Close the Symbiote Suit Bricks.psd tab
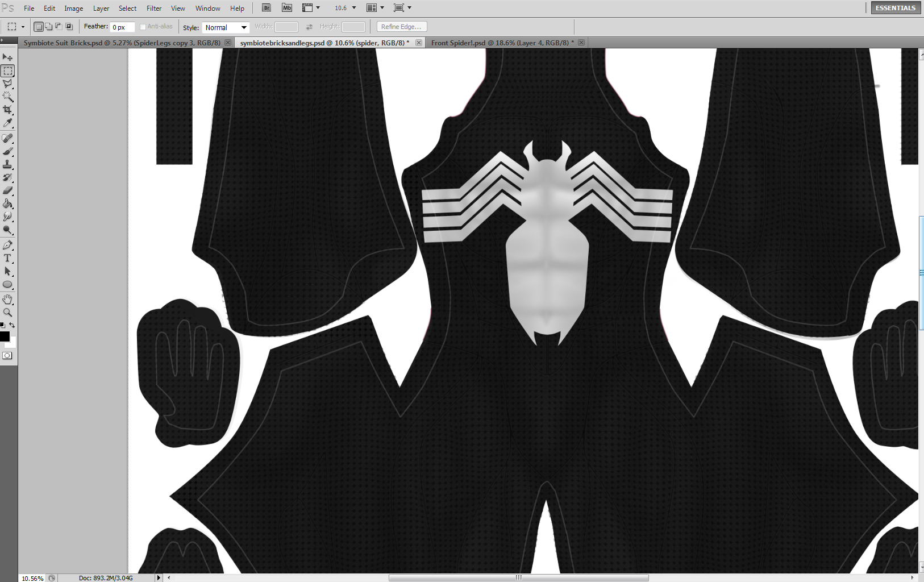924x582 pixels. tap(228, 43)
